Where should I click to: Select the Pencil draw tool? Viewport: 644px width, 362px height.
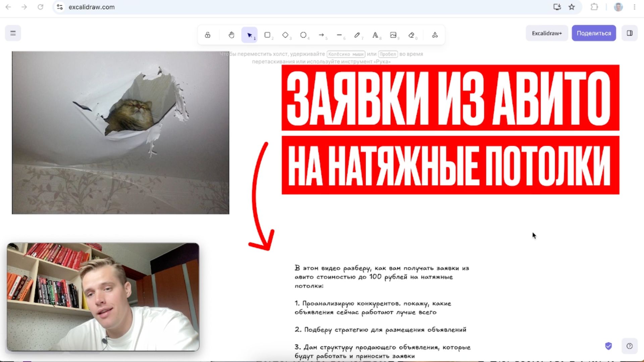357,35
